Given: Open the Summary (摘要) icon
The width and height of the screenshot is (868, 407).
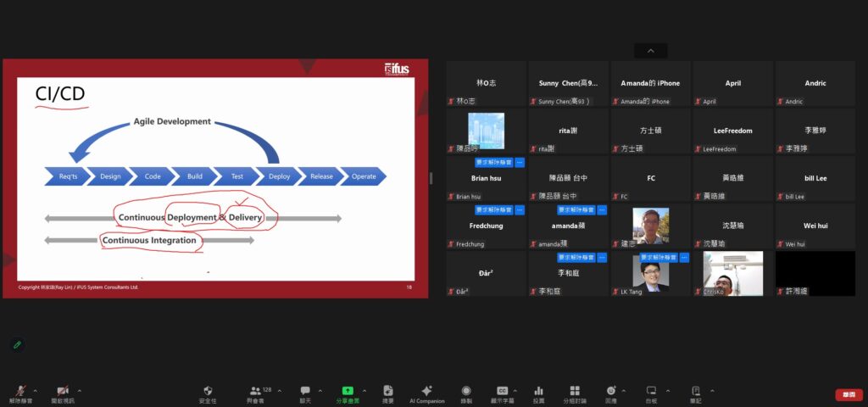Looking at the screenshot, I should tap(388, 391).
